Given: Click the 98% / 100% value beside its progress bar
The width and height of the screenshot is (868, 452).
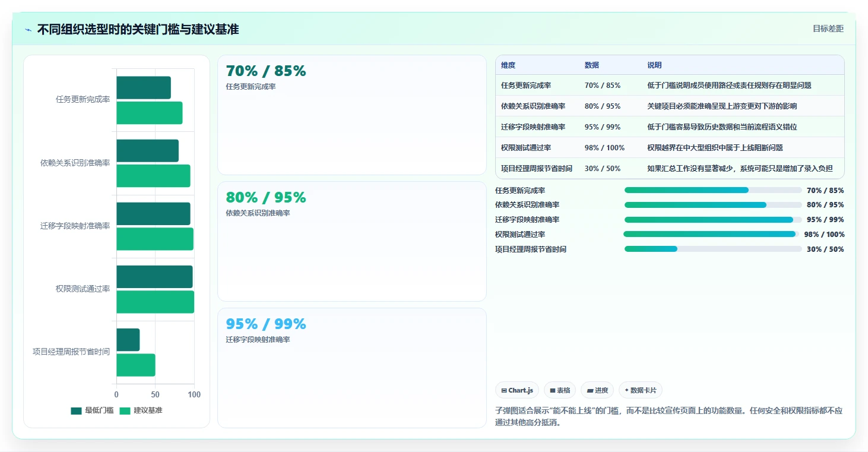Looking at the screenshot, I should 824,235.
